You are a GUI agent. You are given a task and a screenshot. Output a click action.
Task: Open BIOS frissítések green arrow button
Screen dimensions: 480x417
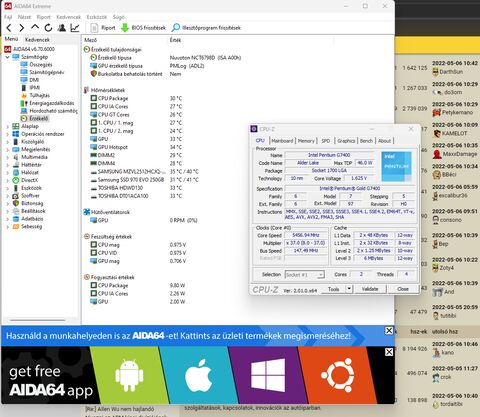pos(143,28)
